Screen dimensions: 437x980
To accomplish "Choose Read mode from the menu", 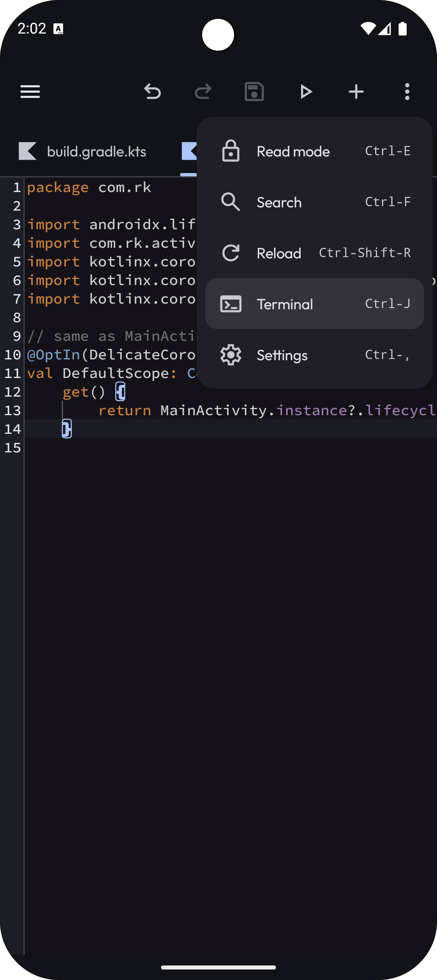I will coord(314,151).
